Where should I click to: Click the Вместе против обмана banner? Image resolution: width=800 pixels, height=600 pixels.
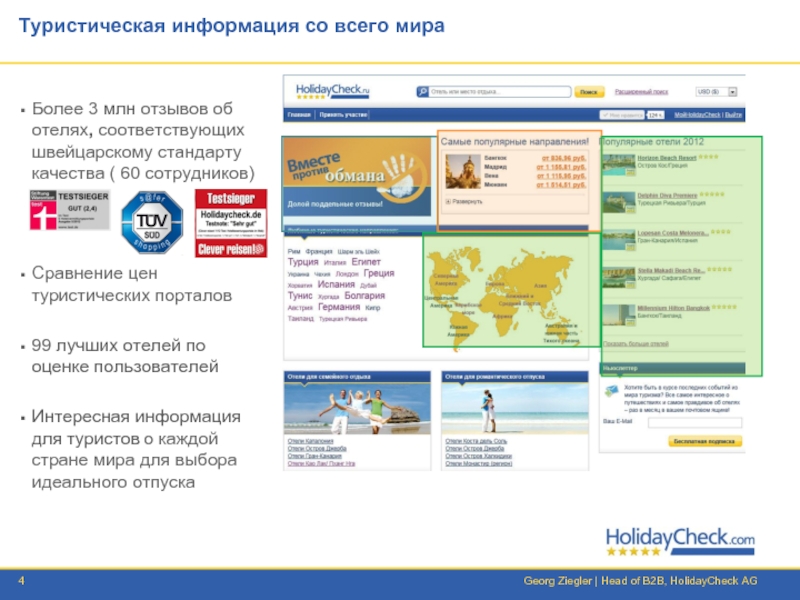pos(357,176)
